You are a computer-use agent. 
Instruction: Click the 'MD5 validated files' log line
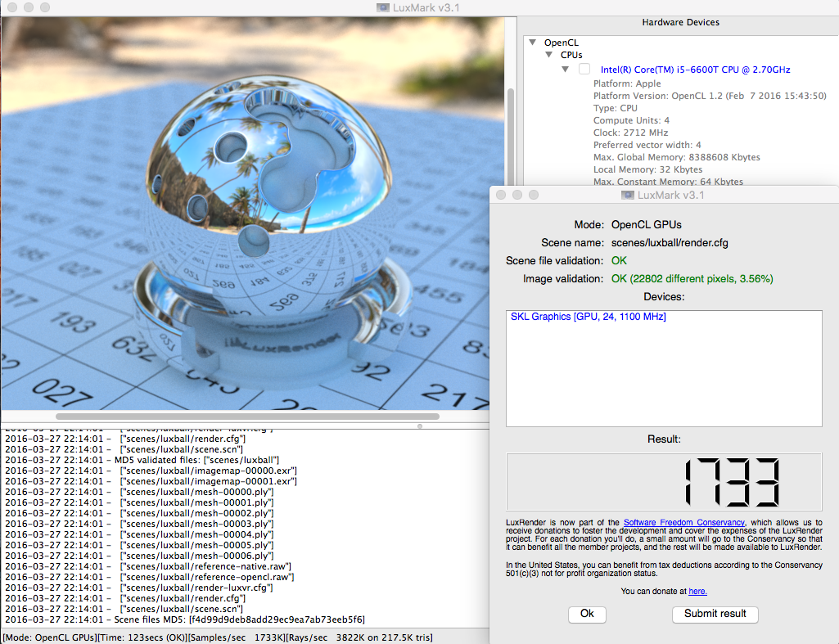[142, 460]
